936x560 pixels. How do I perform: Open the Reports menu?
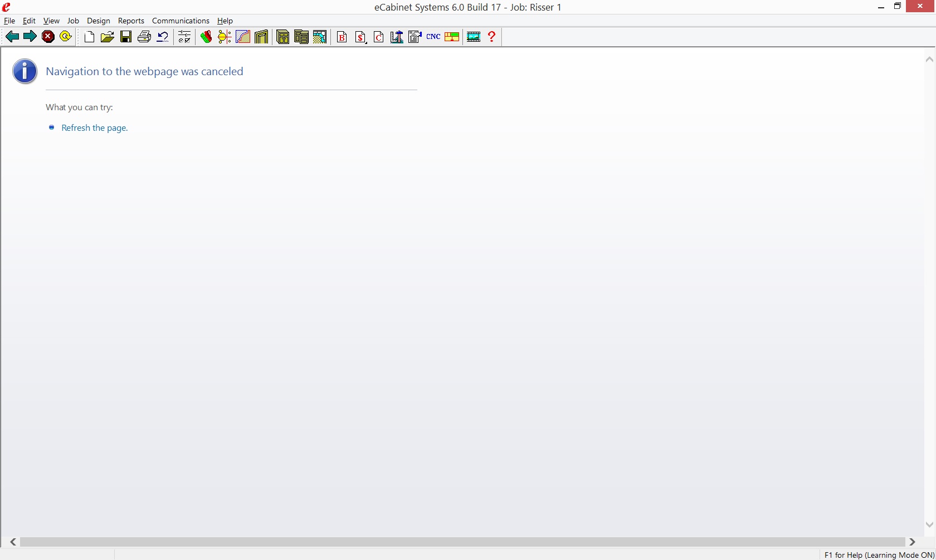pos(131,21)
